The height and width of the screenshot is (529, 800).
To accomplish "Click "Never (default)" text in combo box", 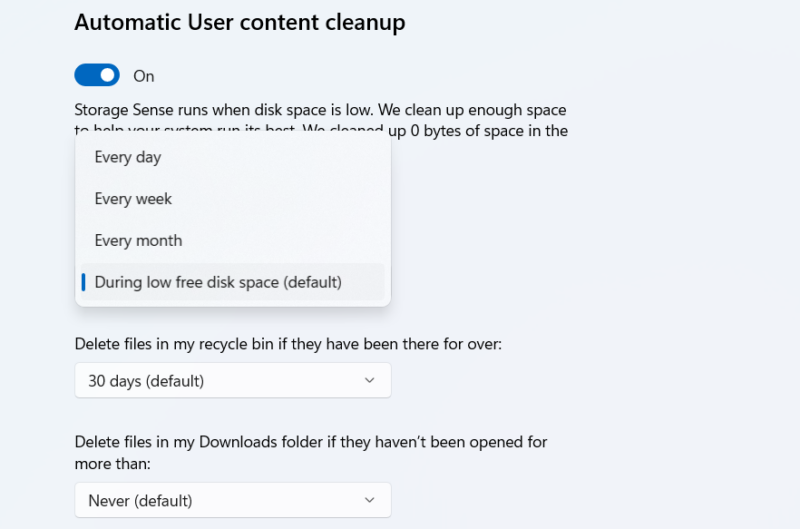I will 140,500.
